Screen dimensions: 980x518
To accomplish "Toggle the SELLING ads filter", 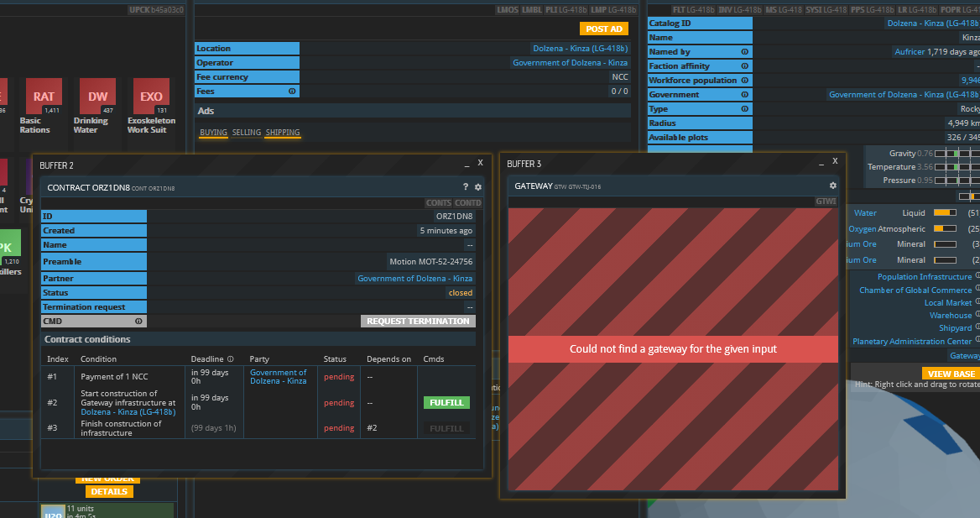I will point(247,133).
